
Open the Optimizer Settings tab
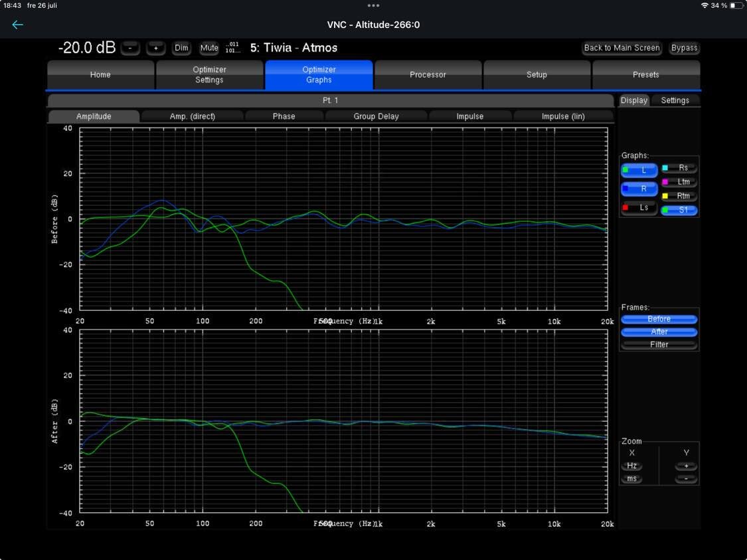tap(209, 74)
